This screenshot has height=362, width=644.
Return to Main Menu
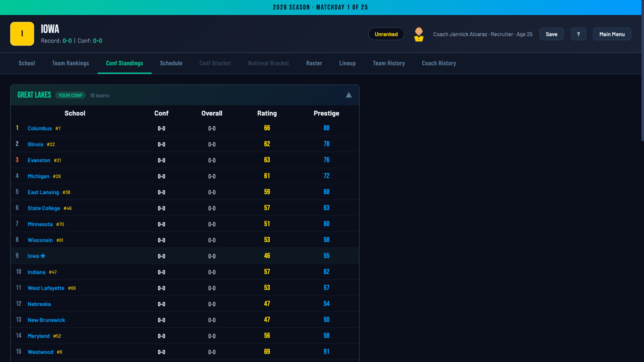612,34
